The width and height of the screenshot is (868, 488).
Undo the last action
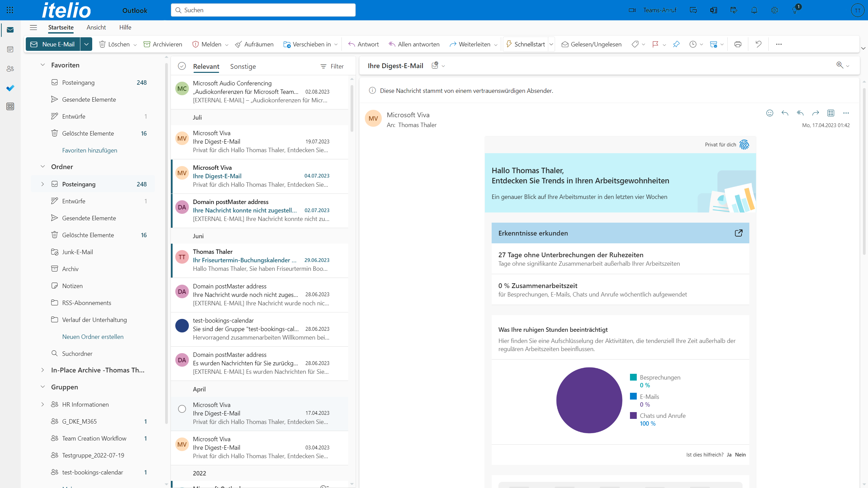758,44
